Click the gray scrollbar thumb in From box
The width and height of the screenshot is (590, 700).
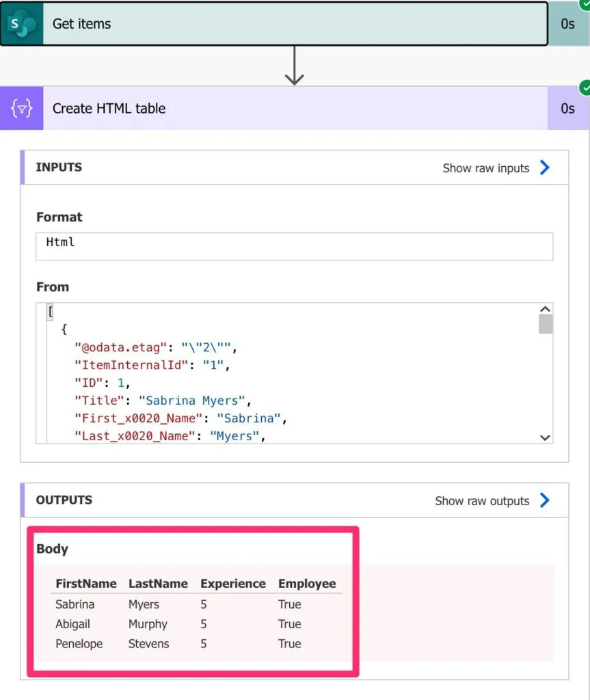click(x=545, y=324)
